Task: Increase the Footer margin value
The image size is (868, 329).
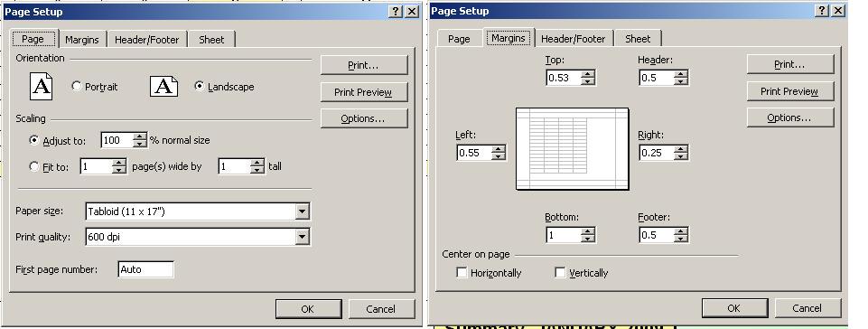Action: click(681, 231)
